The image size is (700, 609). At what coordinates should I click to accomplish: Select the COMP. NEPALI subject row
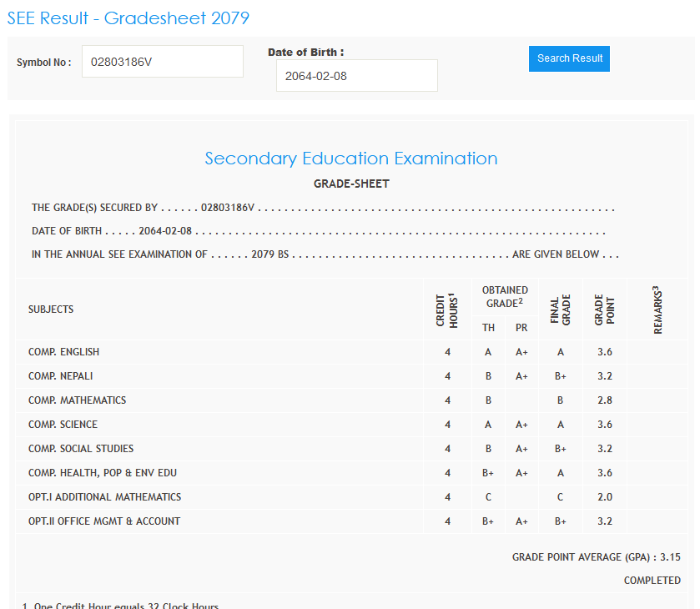pos(60,376)
